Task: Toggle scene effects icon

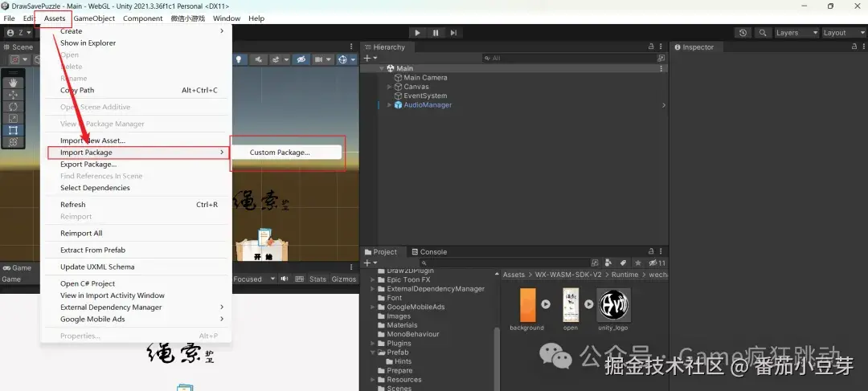Action: [275, 59]
